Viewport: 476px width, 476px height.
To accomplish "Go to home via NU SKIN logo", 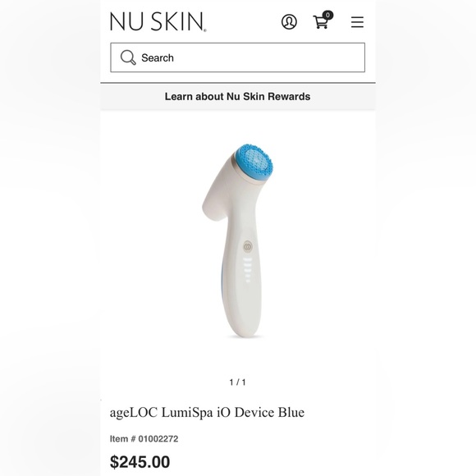I will pyautogui.click(x=158, y=21).
